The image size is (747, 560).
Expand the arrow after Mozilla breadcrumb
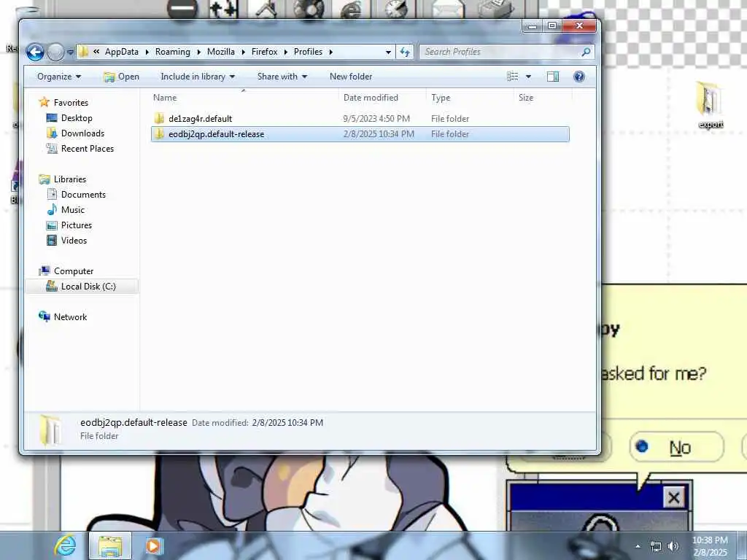pyautogui.click(x=244, y=52)
